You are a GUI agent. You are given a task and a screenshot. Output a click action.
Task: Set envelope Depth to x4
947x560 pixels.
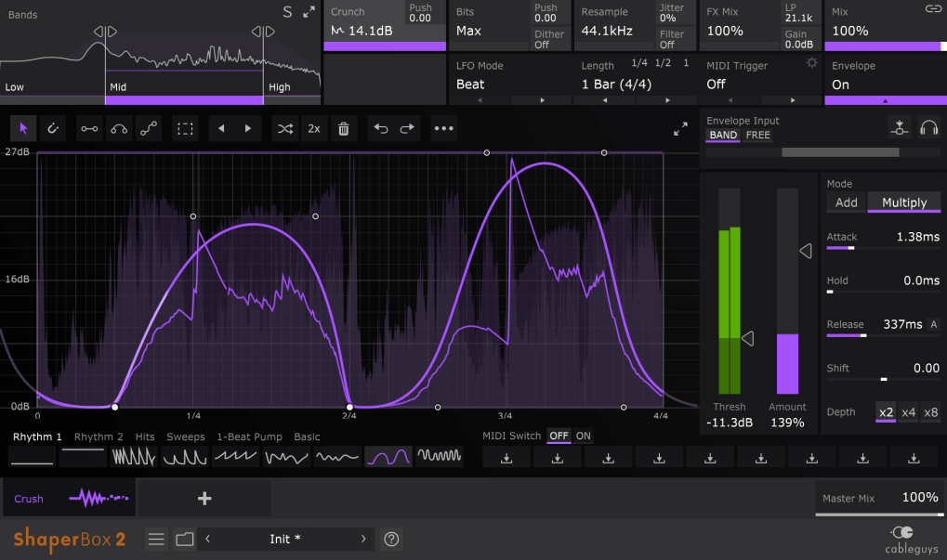coord(908,412)
